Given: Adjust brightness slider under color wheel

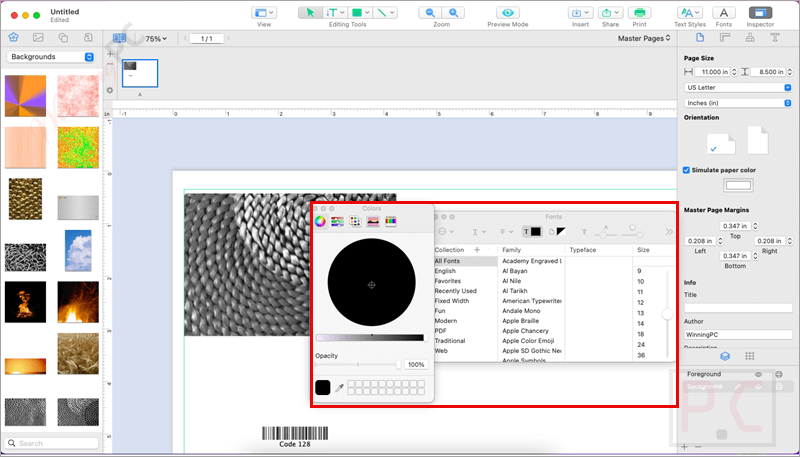Looking at the screenshot, I should (x=370, y=338).
